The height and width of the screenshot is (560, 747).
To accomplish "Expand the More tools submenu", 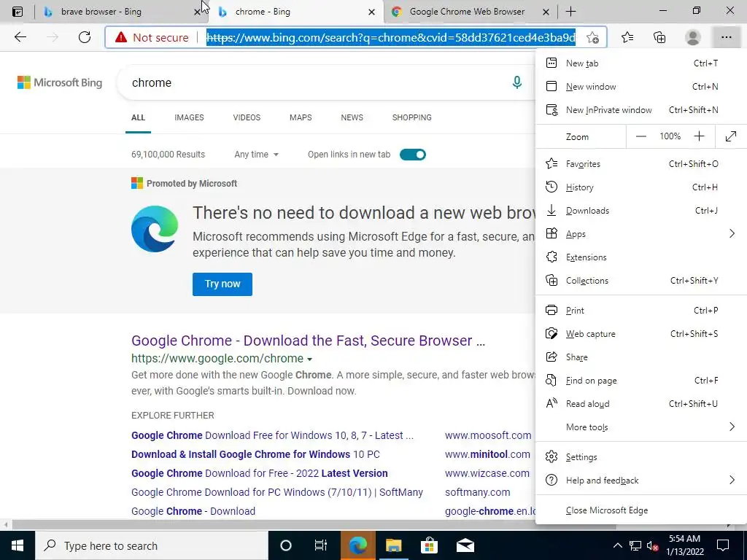I will point(732,427).
